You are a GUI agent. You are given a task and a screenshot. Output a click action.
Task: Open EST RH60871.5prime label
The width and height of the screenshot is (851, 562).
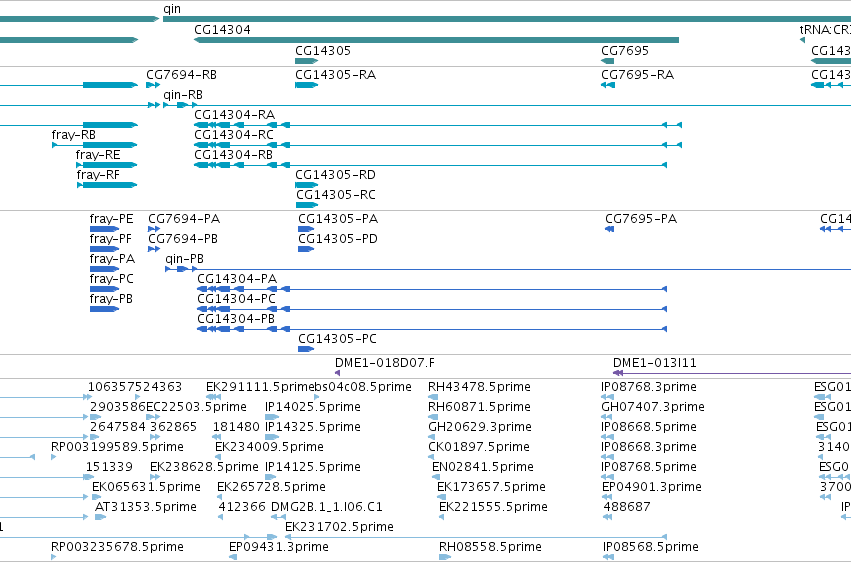click(x=479, y=407)
